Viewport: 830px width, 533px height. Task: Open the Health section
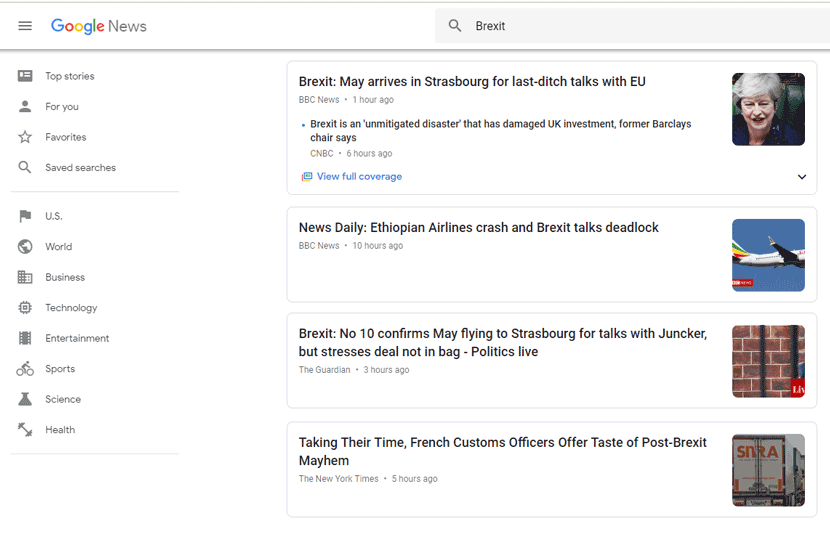[x=60, y=430]
